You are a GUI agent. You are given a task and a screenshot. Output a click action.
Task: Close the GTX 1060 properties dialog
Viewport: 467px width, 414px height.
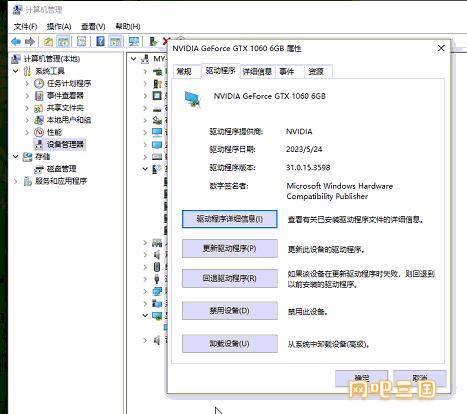click(441, 48)
